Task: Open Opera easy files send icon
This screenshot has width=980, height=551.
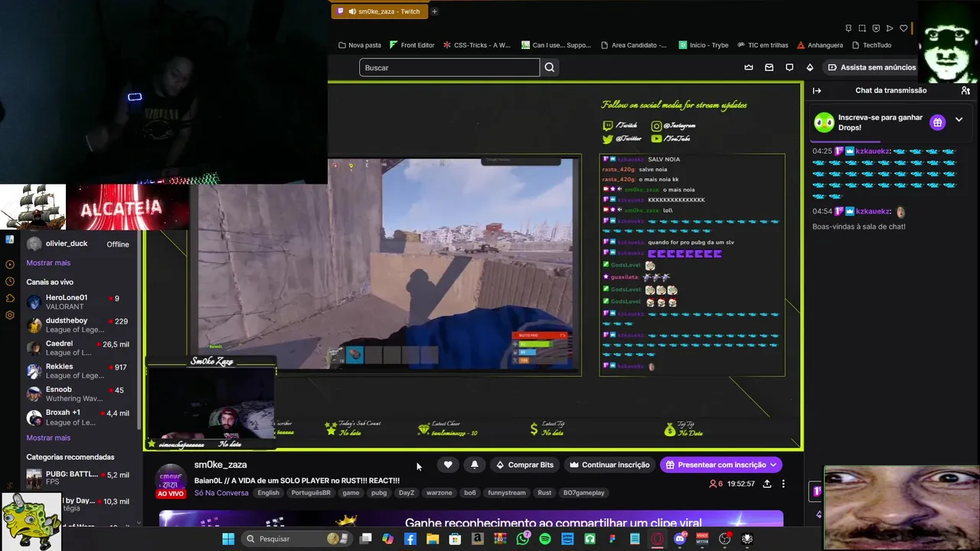Action: click(x=890, y=28)
